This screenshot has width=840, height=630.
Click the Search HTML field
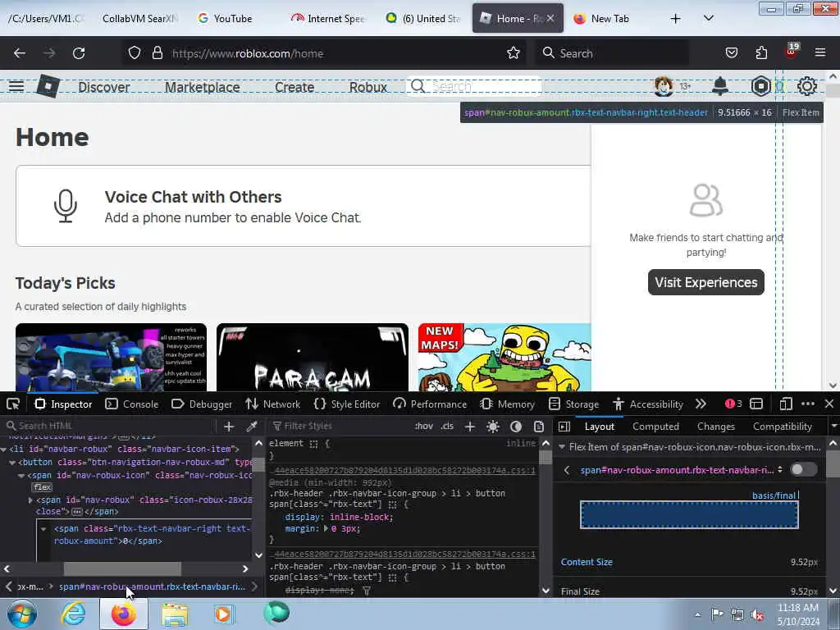[110, 426]
